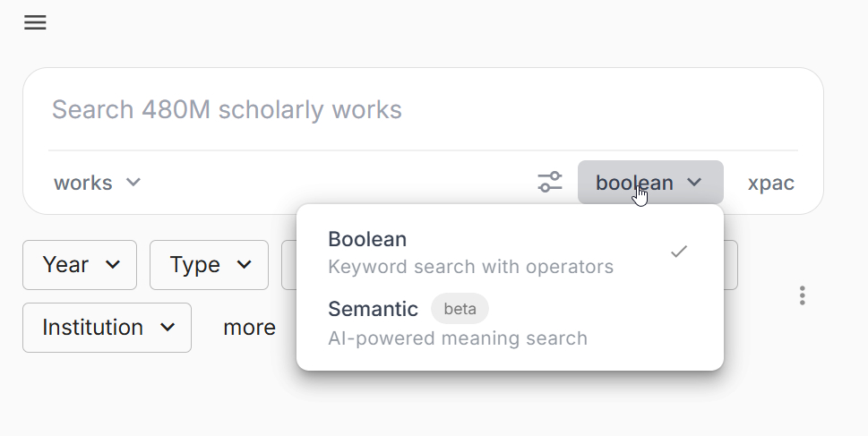Click the chevron on the boolean button
This screenshot has width=868, height=436.
(694, 183)
